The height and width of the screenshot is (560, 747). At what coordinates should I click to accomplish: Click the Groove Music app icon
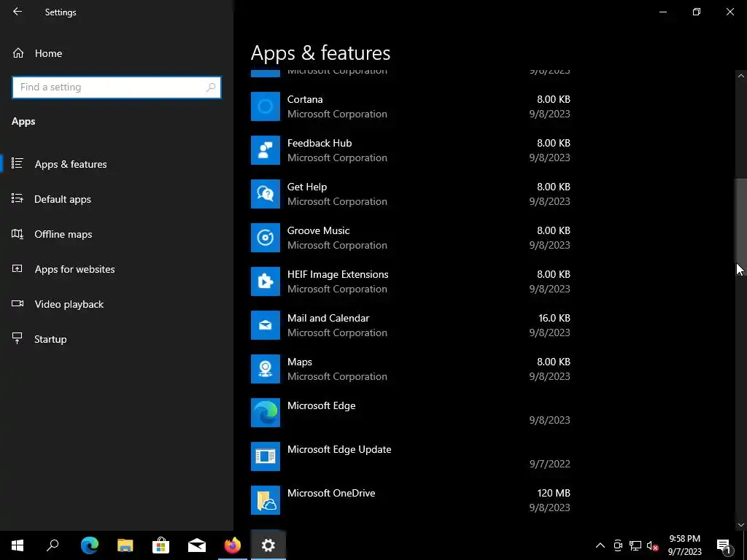point(266,238)
